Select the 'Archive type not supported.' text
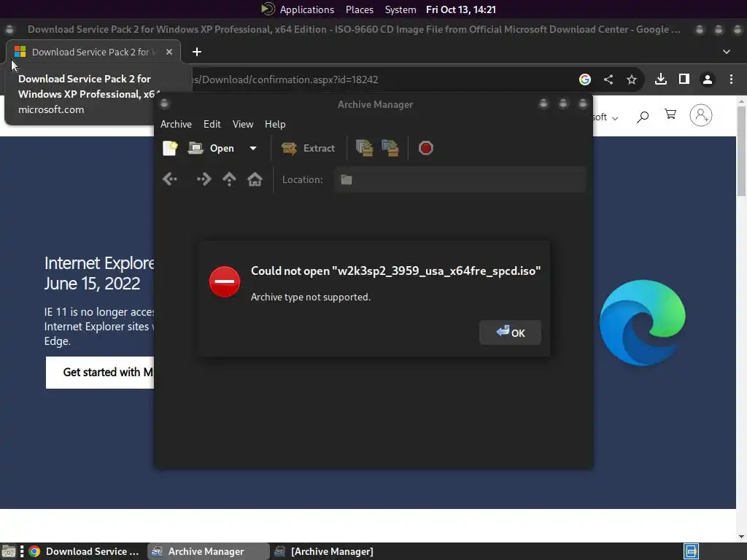The image size is (747, 560). coord(311,297)
